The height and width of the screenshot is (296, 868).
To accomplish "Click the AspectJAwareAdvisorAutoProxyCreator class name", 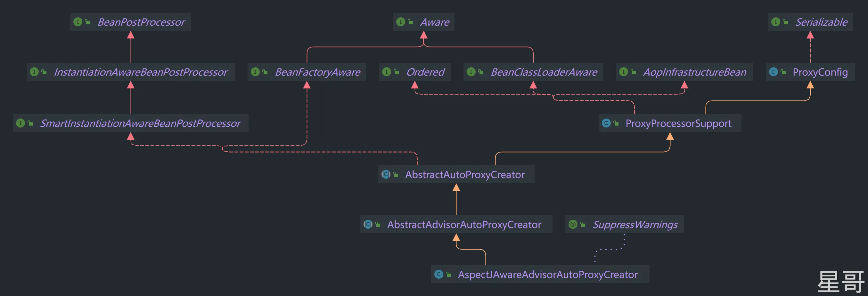I will click(548, 274).
